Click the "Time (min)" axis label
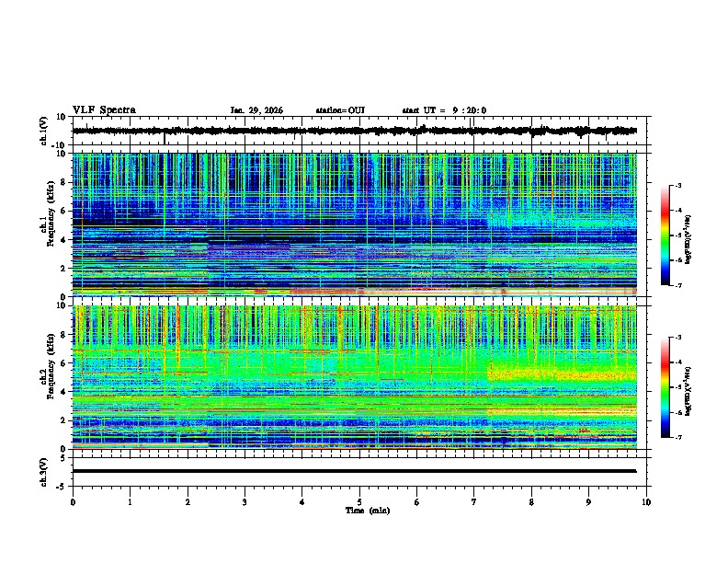Viewport: 728px width, 563px height. click(368, 511)
